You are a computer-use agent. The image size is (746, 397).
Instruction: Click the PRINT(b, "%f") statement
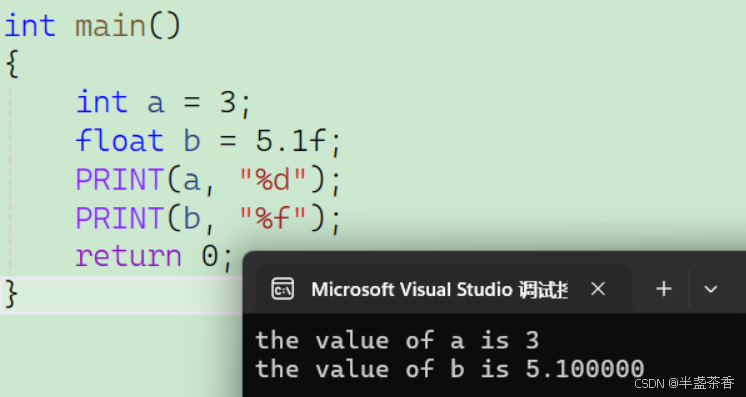click(208, 218)
